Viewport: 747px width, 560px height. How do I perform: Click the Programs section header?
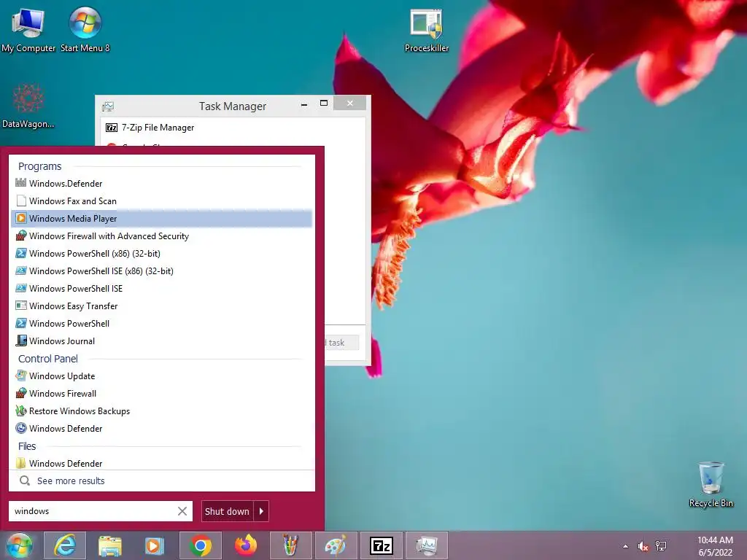40,166
